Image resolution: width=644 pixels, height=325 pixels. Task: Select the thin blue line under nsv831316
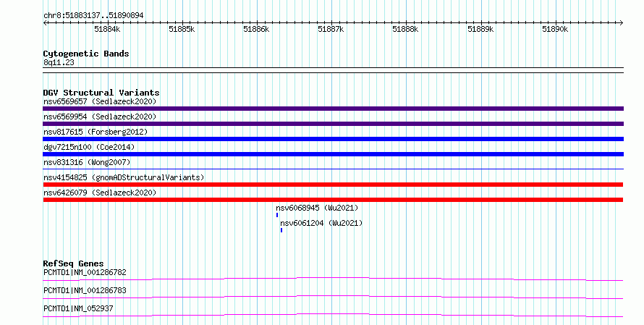[x=333, y=169]
